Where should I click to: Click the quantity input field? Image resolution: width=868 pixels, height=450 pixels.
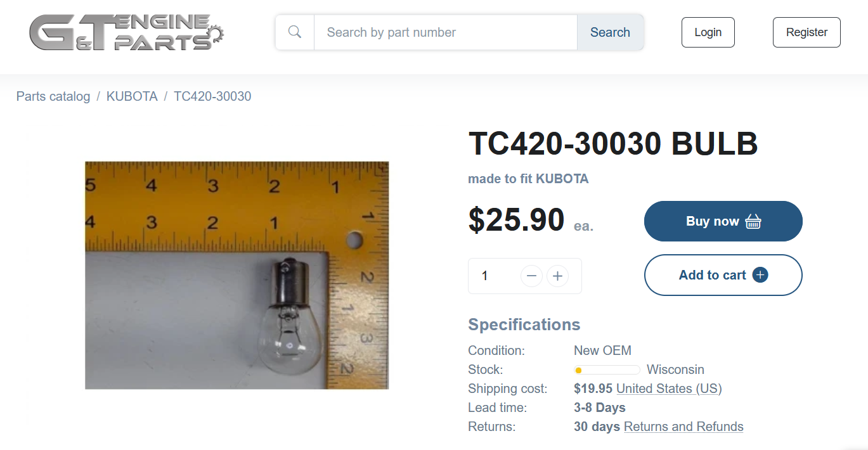tap(495, 276)
